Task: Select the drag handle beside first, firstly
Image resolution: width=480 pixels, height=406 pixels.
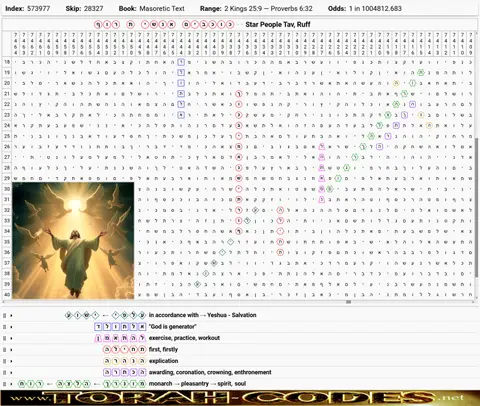Action: 5,350
